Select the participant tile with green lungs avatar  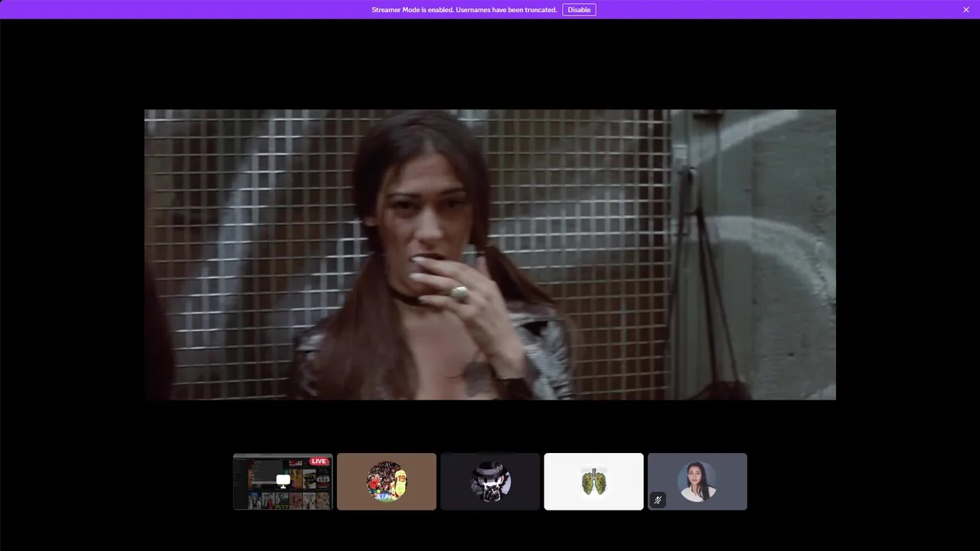click(x=594, y=481)
